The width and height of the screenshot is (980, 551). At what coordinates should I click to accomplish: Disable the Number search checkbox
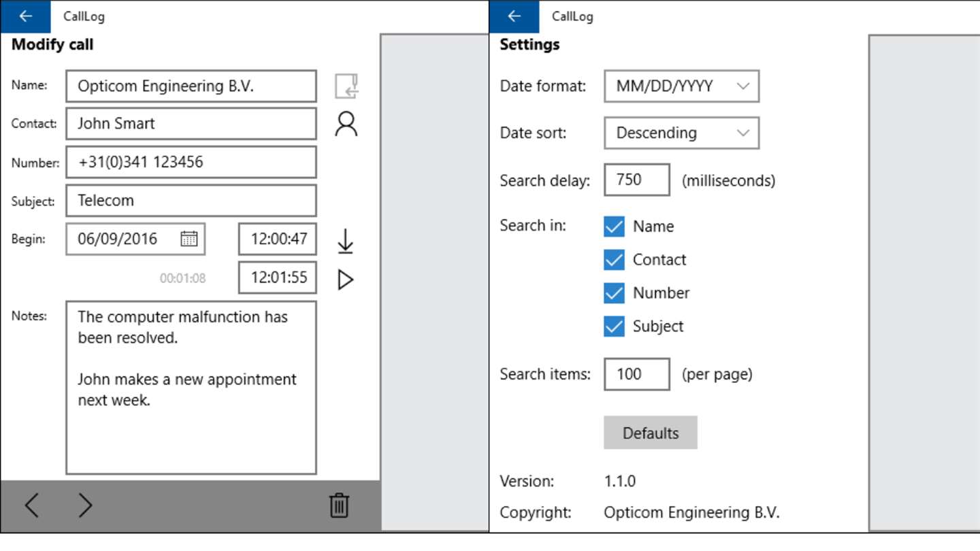tap(614, 293)
